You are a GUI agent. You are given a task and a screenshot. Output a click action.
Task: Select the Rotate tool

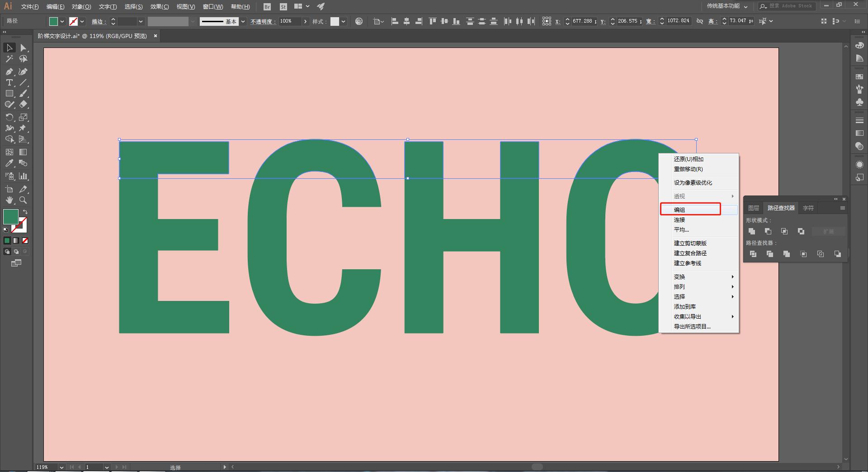(x=9, y=117)
